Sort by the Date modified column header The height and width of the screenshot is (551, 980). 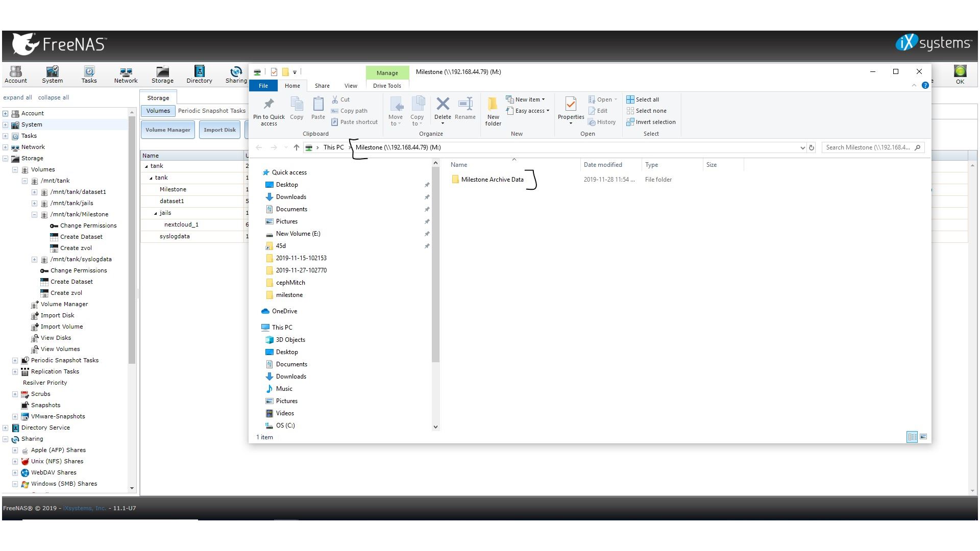point(603,165)
